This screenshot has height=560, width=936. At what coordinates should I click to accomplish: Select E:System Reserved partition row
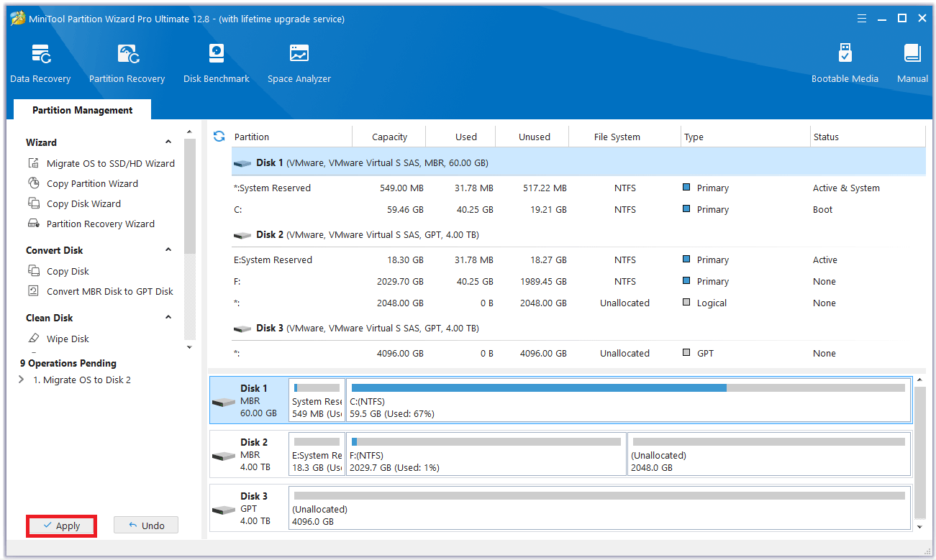[x=578, y=260]
